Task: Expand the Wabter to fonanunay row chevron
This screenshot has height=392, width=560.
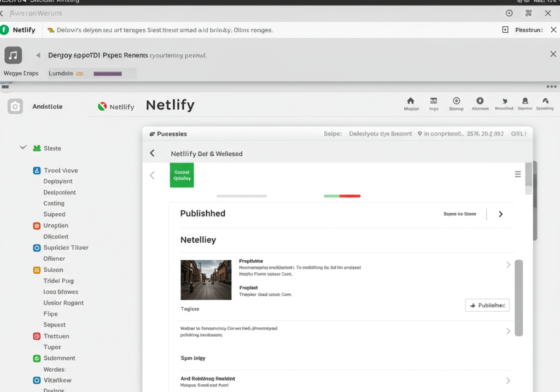Action: 508,331
